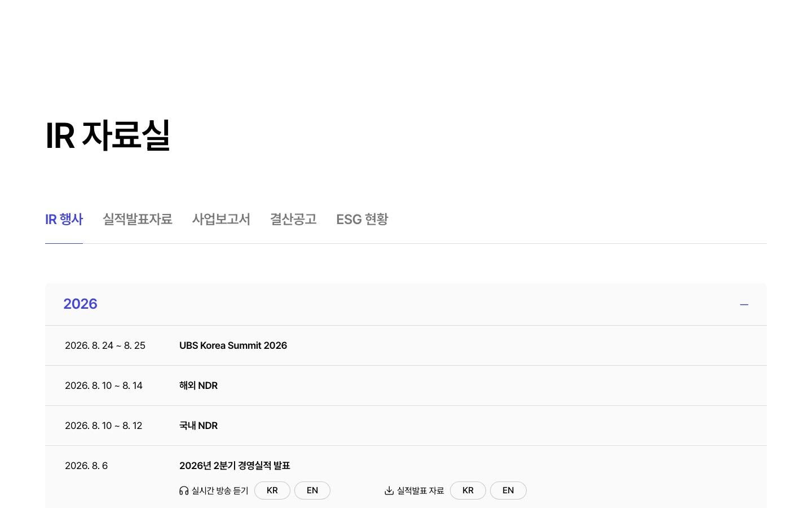Download 실적발표 자료 in EN
This screenshot has width=812, height=508.
[x=508, y=491]
